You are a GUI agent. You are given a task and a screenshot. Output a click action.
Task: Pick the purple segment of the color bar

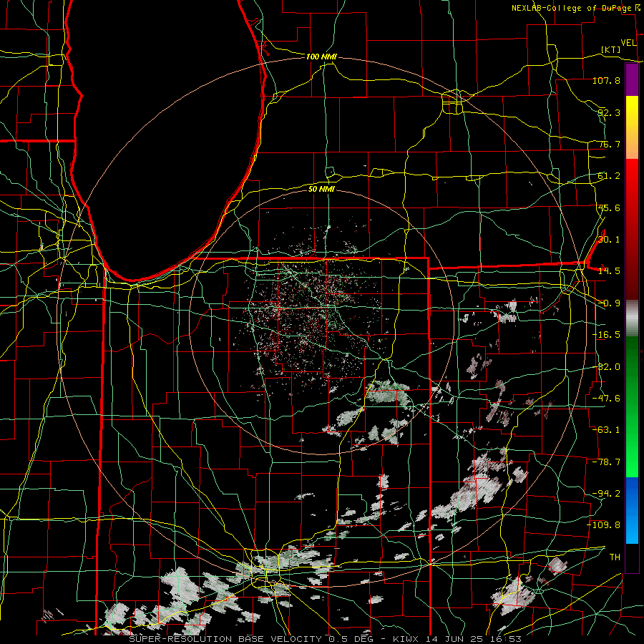click(x=632, y=79)
